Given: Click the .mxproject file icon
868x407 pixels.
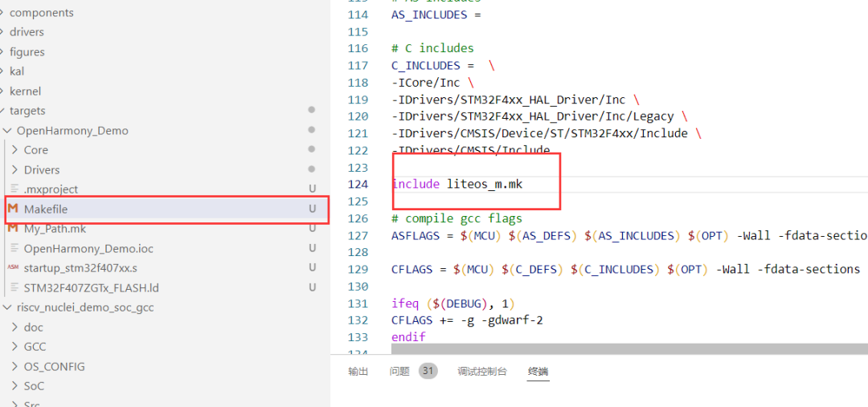Looking at the screenshot, I should [x=14, y=189].
